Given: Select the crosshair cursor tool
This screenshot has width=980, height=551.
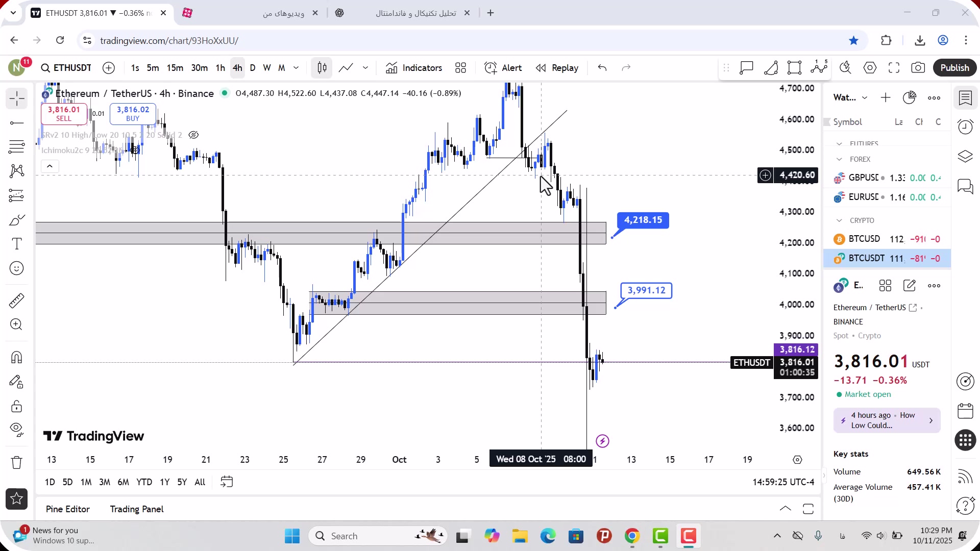Looking at the screenshot, I should (16, 98).
